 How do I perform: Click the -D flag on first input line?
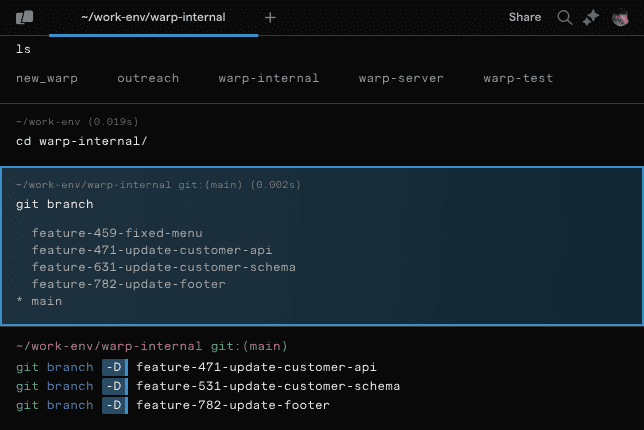click(115, 367)
